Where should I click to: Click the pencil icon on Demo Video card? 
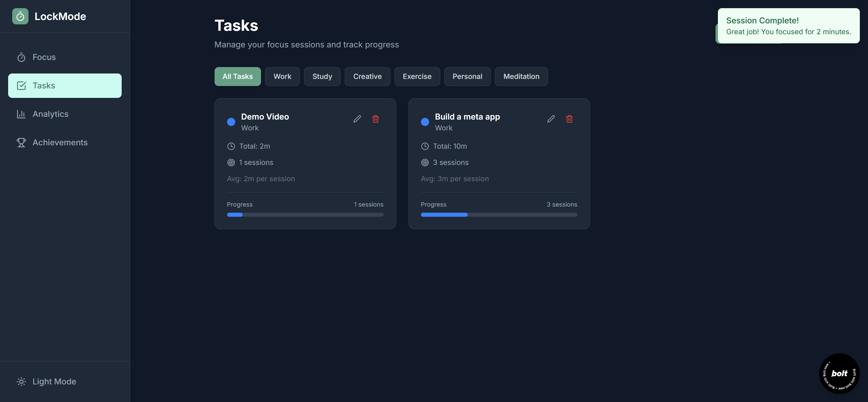pos(357,119)
